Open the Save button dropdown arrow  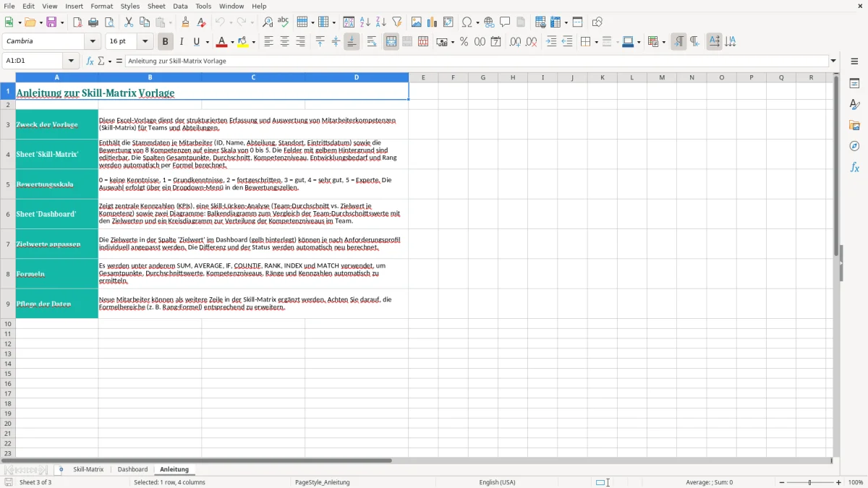[62, 22]
